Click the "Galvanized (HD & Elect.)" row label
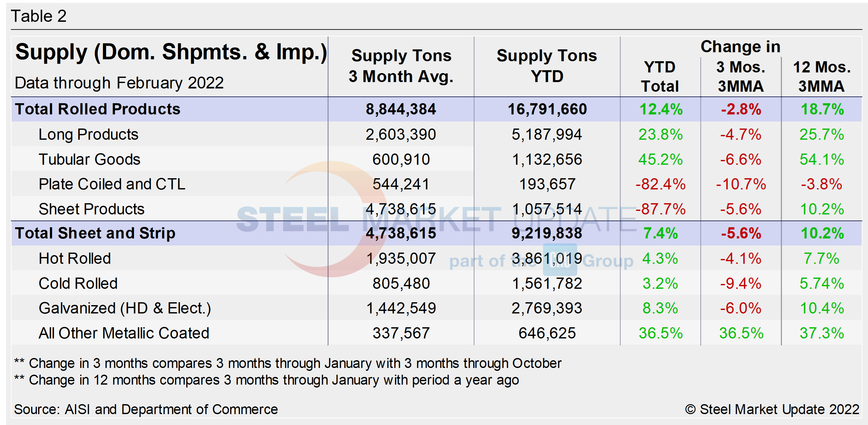The width and height of the screenshot is (868, 425). 125,308
